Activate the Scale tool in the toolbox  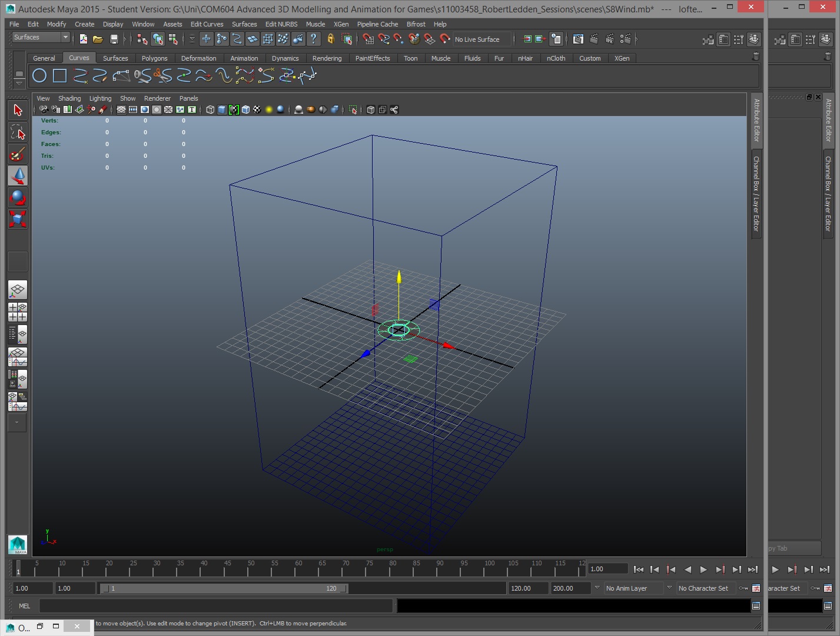tap(18, 219)
